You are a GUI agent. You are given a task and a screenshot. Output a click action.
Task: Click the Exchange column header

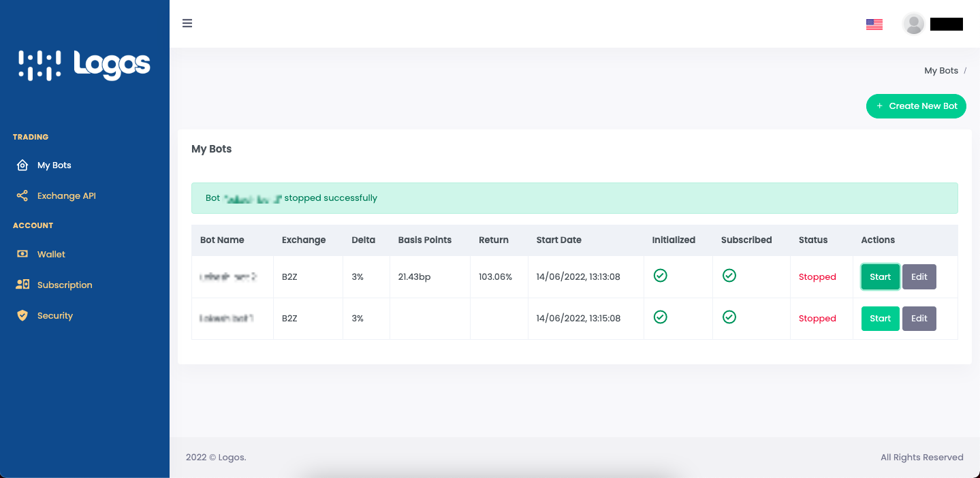coord(304,240)
